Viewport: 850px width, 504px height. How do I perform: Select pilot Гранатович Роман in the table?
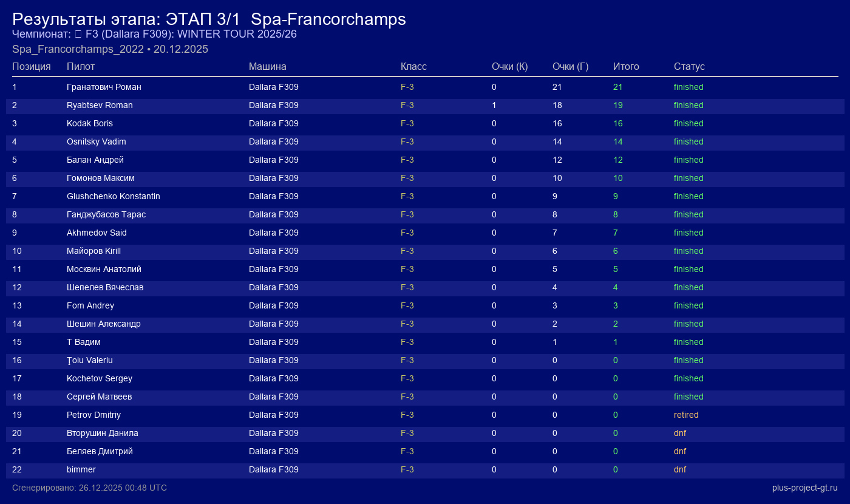point(104,87)
